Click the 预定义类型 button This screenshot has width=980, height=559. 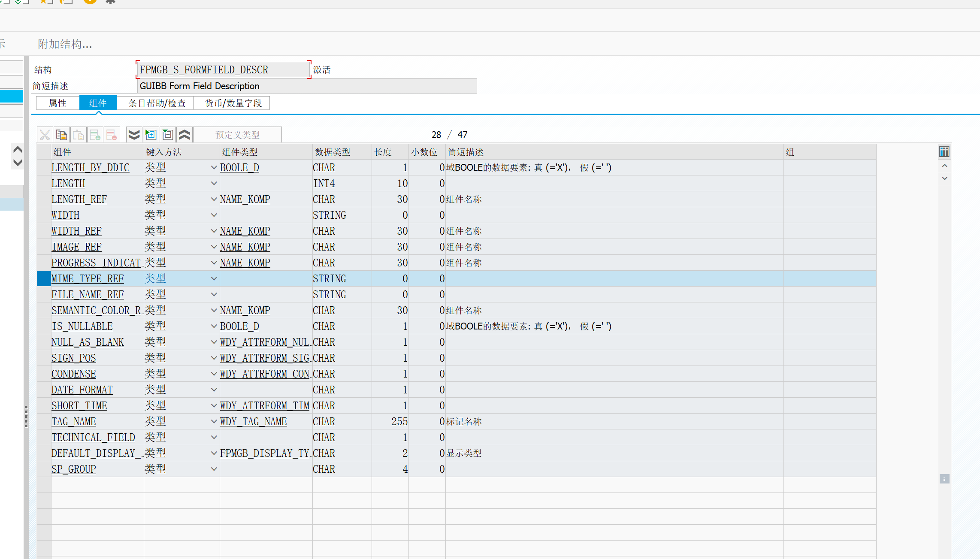238,135
